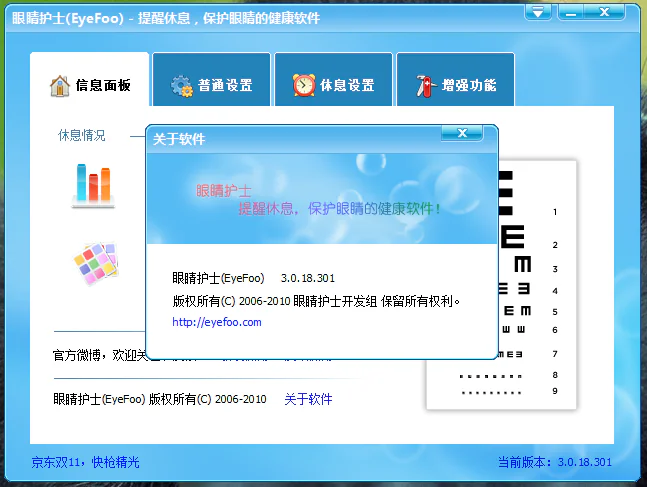The height and width of the screenshot is (487, 647).
Task: Close the EyeFoo main window
Action: 604,12
